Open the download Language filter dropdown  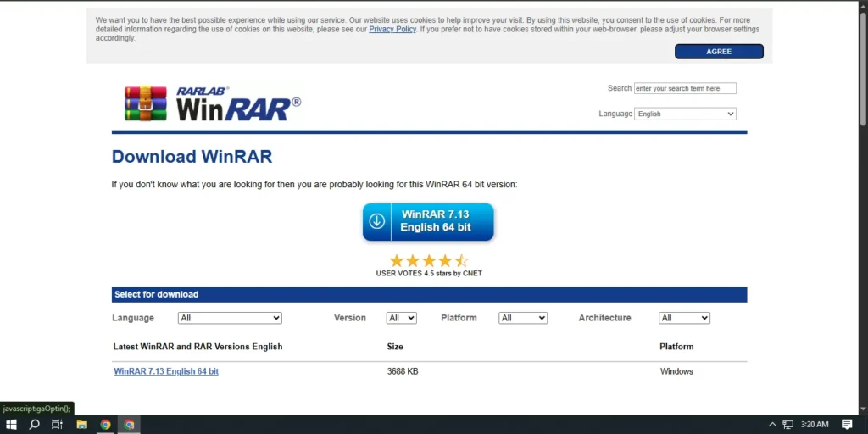(230, 319)
